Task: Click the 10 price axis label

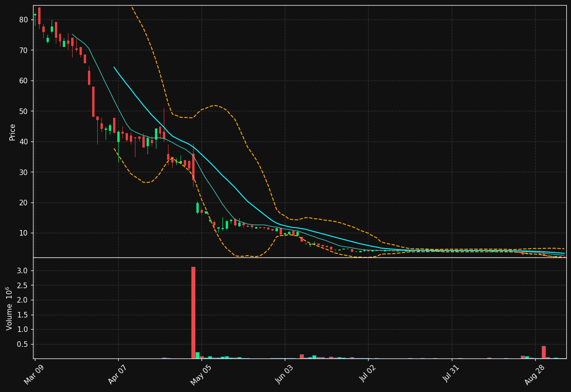Action: point(24,233)
